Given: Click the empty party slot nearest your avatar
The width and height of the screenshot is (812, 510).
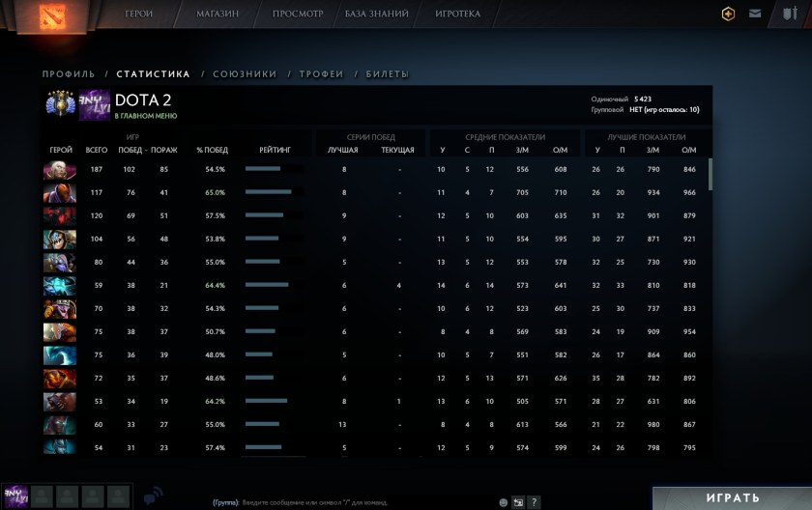Looking at the screenshot, I should coord(42,496).
